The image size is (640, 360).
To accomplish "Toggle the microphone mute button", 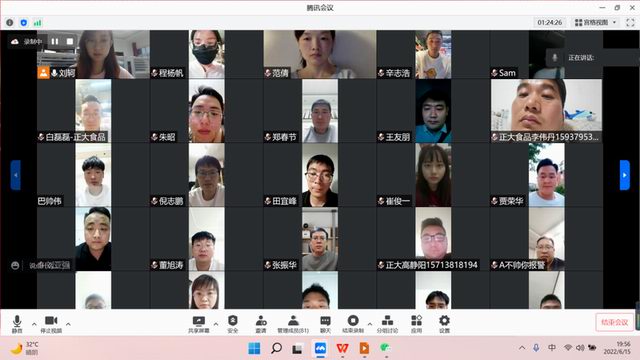I will coord(17,324).
